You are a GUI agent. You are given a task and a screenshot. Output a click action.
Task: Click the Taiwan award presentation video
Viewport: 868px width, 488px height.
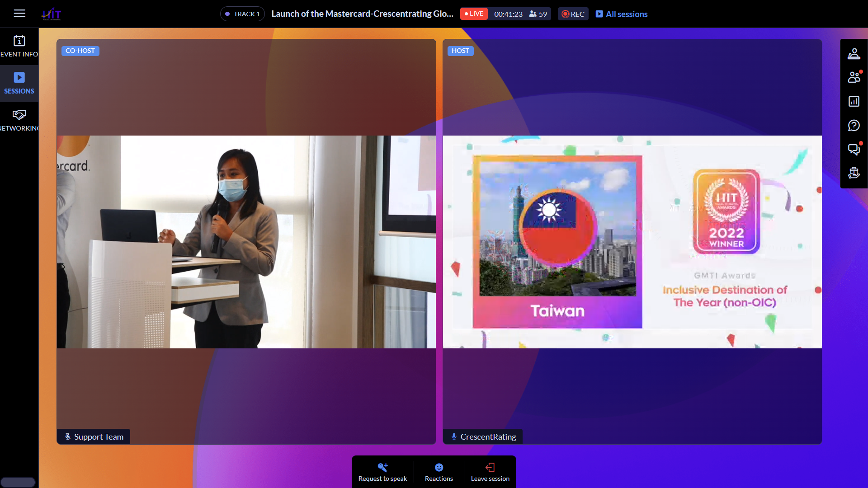coord(632,242)
